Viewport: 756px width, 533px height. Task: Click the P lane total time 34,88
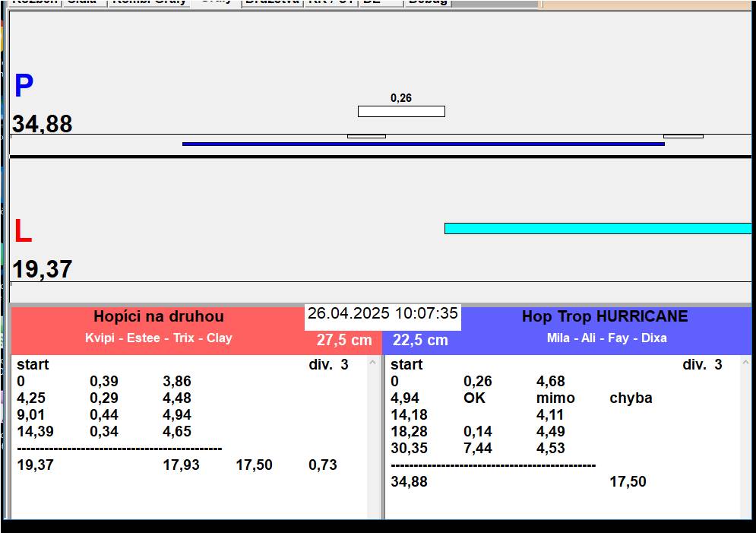tap(43, 124)
